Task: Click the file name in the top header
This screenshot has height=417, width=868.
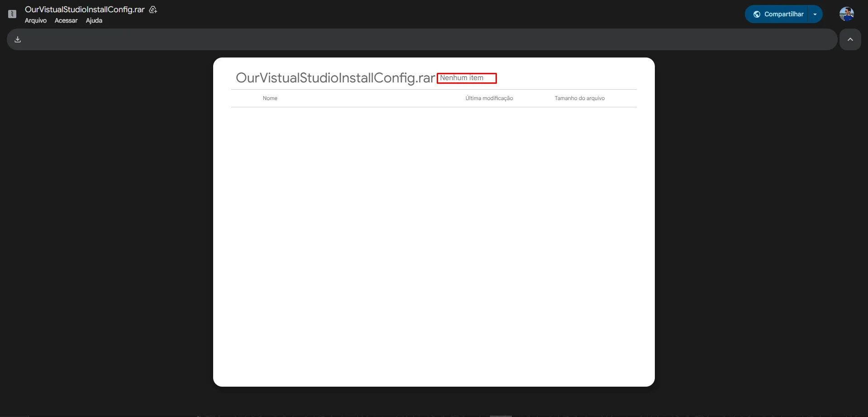Action: coord(85,10)
